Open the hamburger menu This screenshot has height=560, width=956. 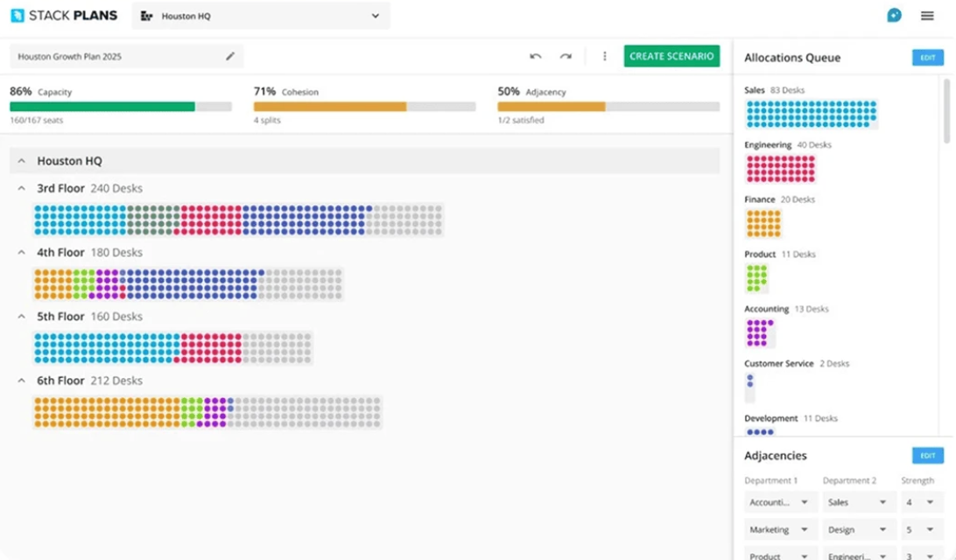click(927, 16)
